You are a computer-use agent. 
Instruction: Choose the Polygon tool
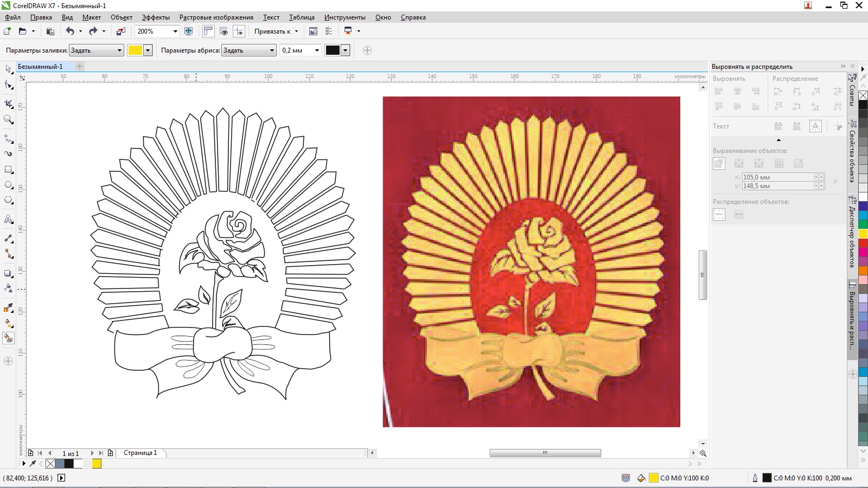[x=8, y=200]
